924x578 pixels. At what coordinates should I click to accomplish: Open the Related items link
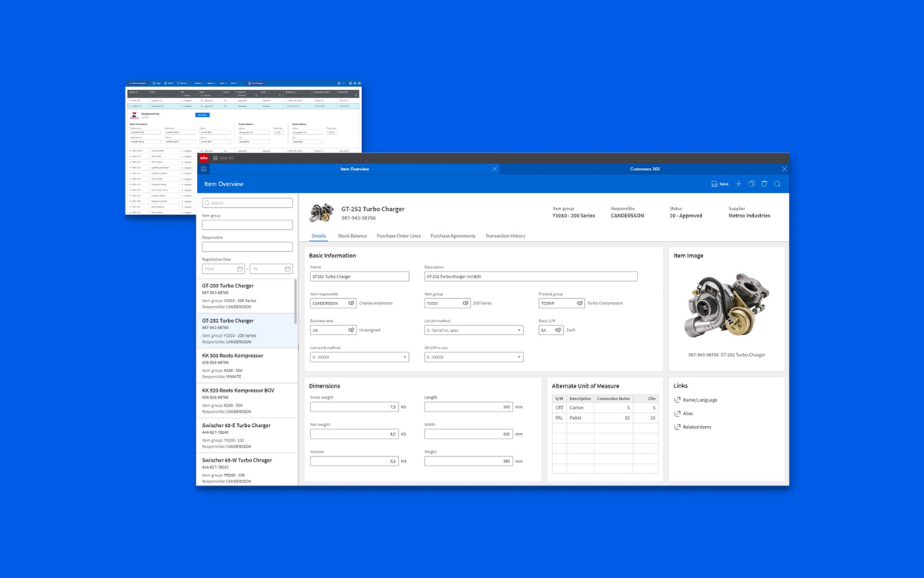pyautogui.click(x=696, y=427)
